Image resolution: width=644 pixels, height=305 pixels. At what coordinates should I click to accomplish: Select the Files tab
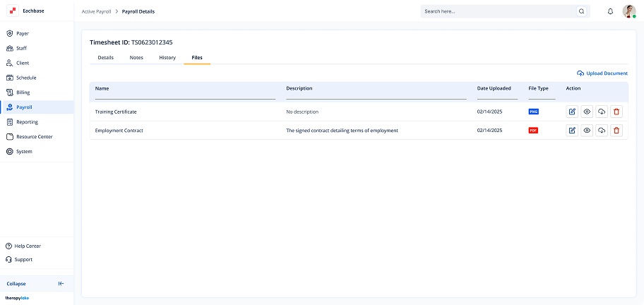click(x=197, y=58)
